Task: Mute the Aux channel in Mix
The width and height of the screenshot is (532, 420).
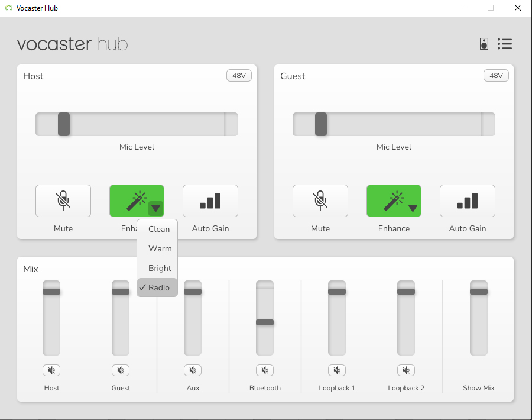Action: [x=193, y=370]
